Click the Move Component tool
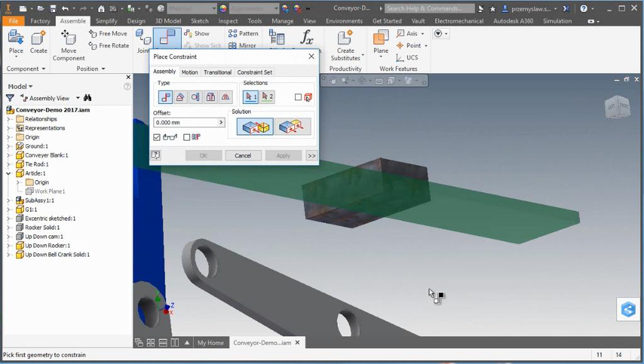The width and height of the screenshot is (644, 364). pos(69,45)
